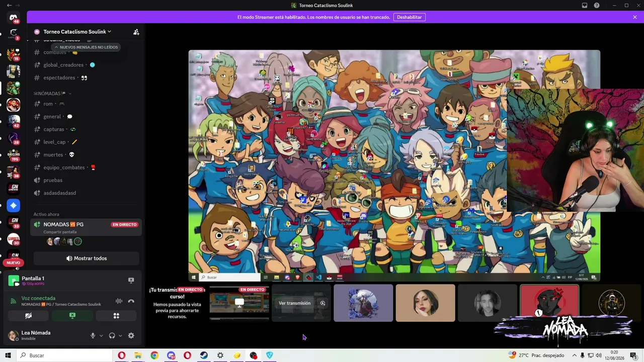This screenshot has width=644, height=362.
Task: Expand microphone input options
Action: 101,335
